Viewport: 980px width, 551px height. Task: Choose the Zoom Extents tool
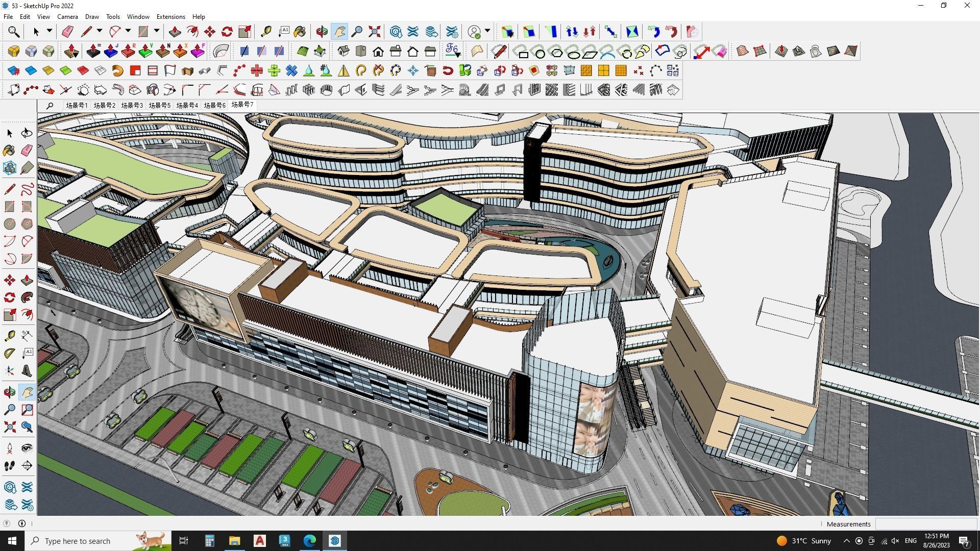(374, 31)
